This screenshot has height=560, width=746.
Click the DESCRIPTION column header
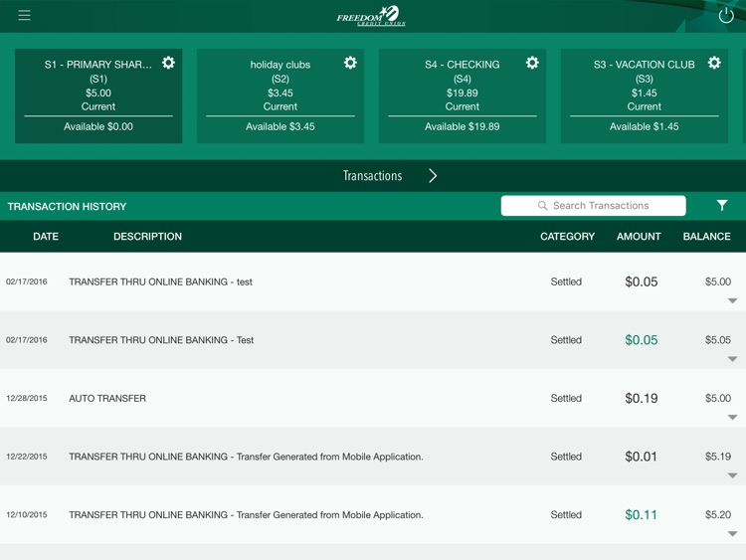coord(147,237)
